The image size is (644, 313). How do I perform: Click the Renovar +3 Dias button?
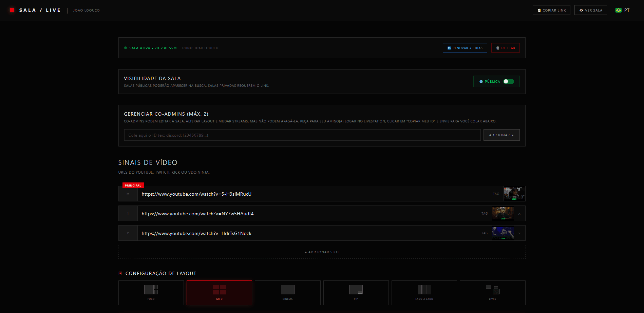(x=465, y=48)
